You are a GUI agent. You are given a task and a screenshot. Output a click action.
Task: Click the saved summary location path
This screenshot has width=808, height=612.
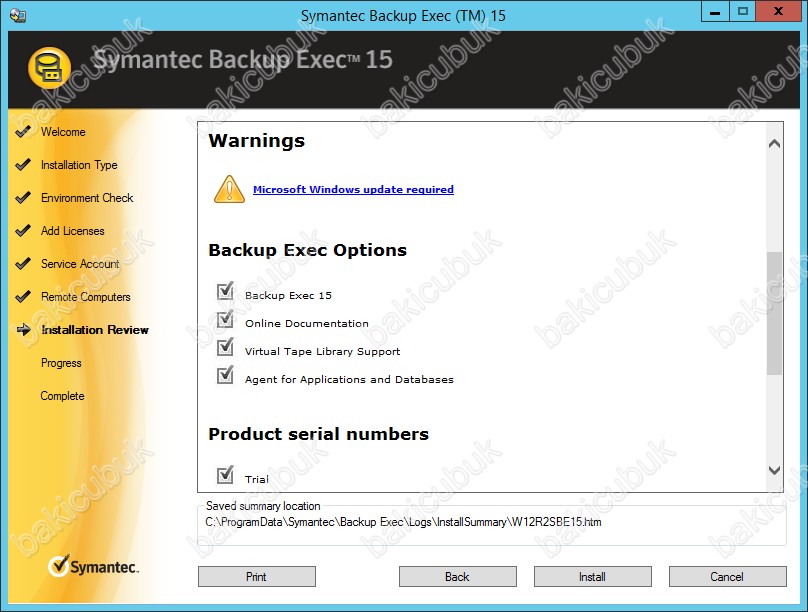pos(403,522)
